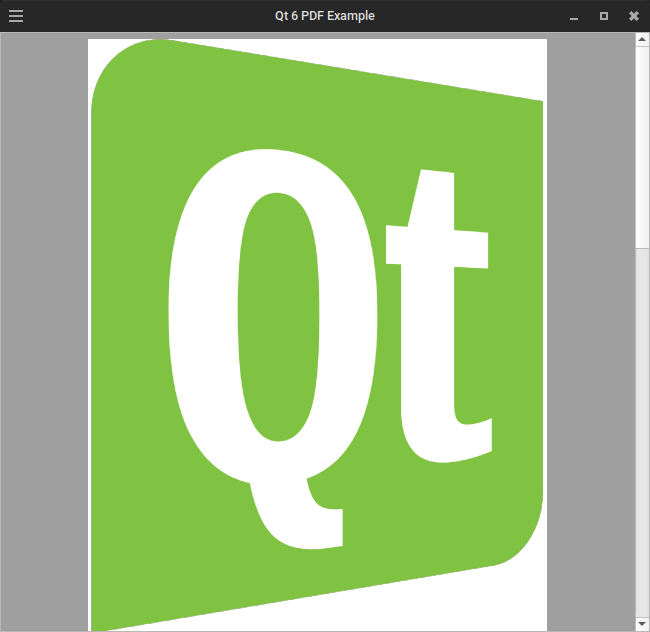Click the scrollbar track below the handle

point(642,433)
